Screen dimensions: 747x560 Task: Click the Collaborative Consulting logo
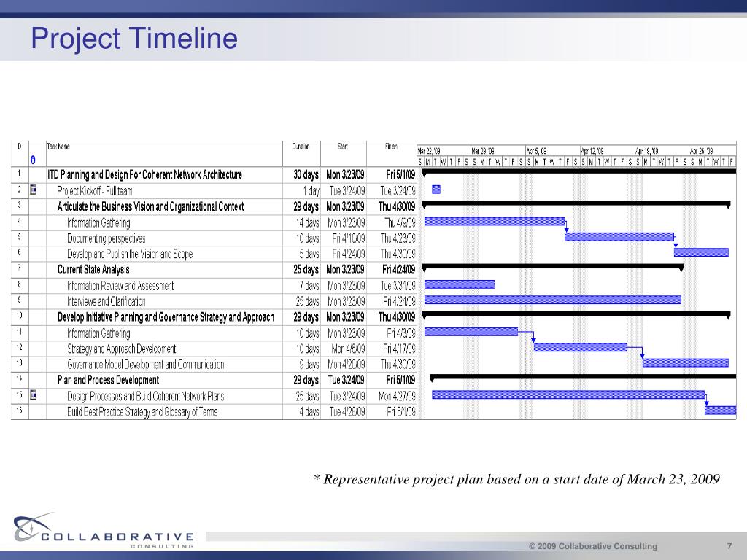[104, 531]
